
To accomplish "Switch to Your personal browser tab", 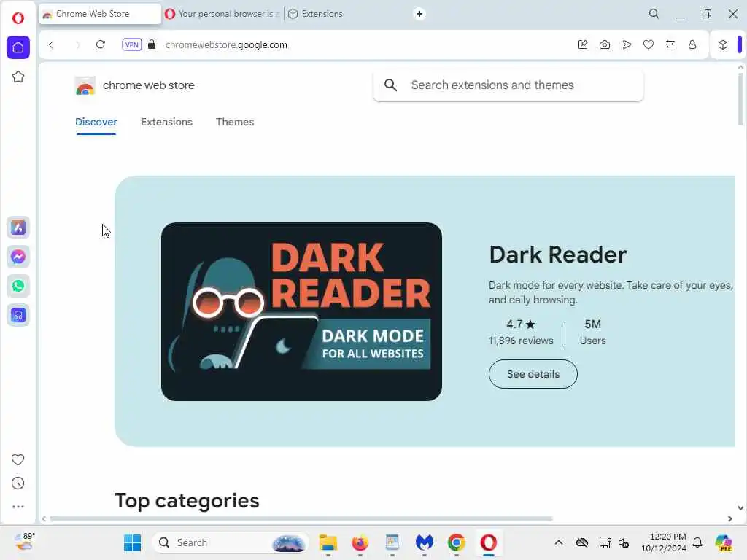I will click(223, 14).
